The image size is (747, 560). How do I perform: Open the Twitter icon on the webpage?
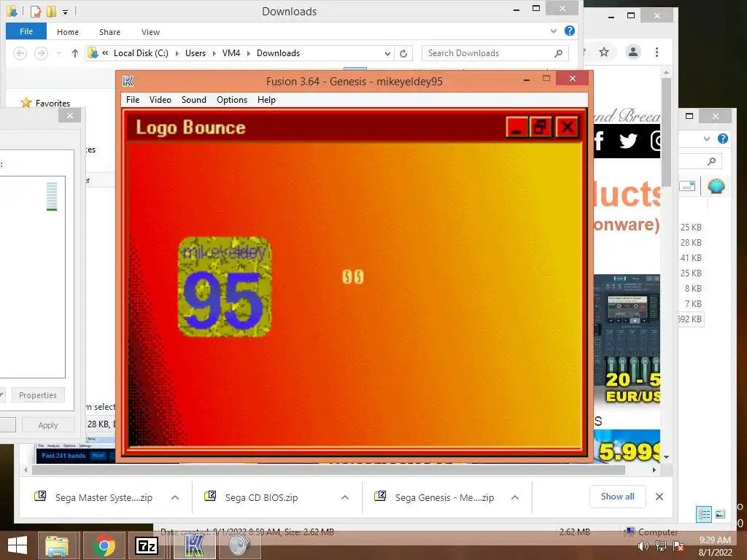pyautogui.click(x=628, y=141)
